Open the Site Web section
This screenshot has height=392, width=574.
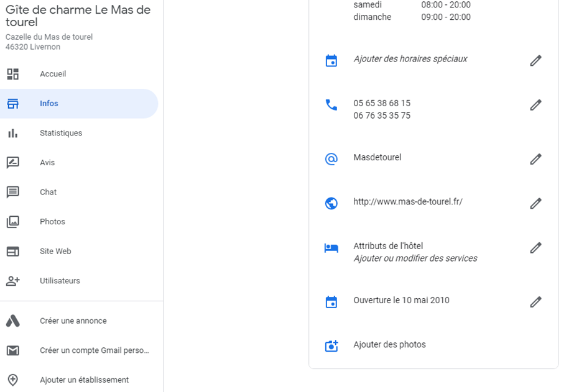(x=79, y=251)
